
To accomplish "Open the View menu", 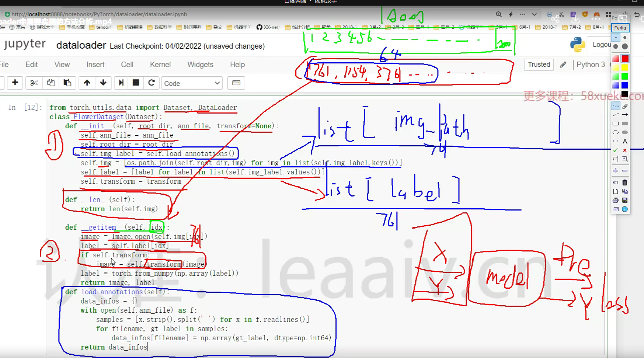I will click(62, 65).
